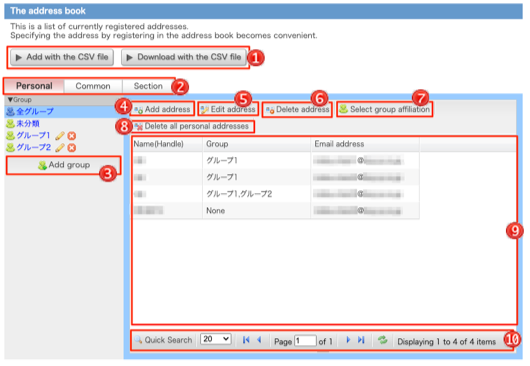
Task: Sort by the Name(Handle) column header
Action: coord(167,144)
